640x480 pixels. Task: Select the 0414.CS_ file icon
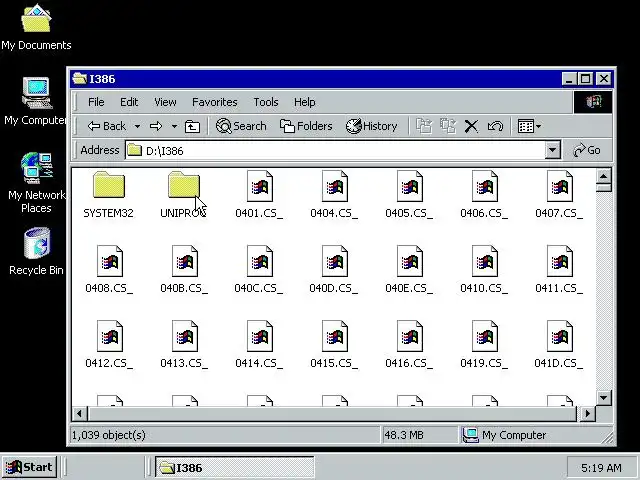pos(259,336)
